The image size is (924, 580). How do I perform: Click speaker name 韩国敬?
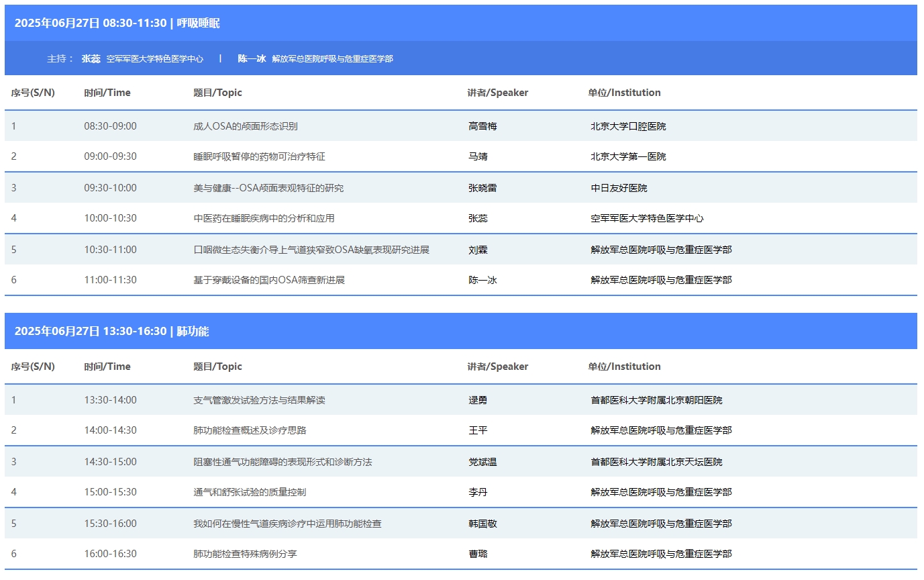tap(482, 524)
